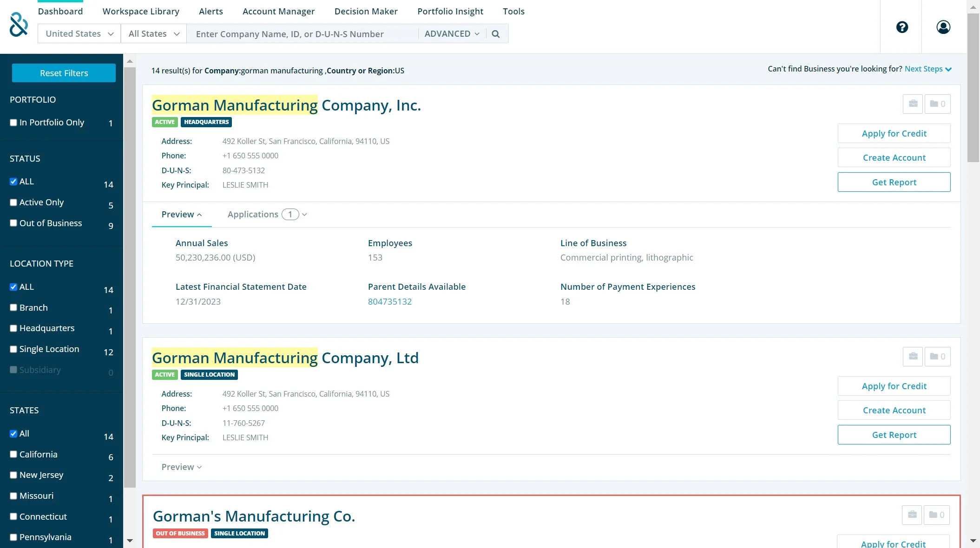Click folder icon for Gorman Manufacturing Company, Inc.
Screen dimensions: 980x548
click(938, 104)
